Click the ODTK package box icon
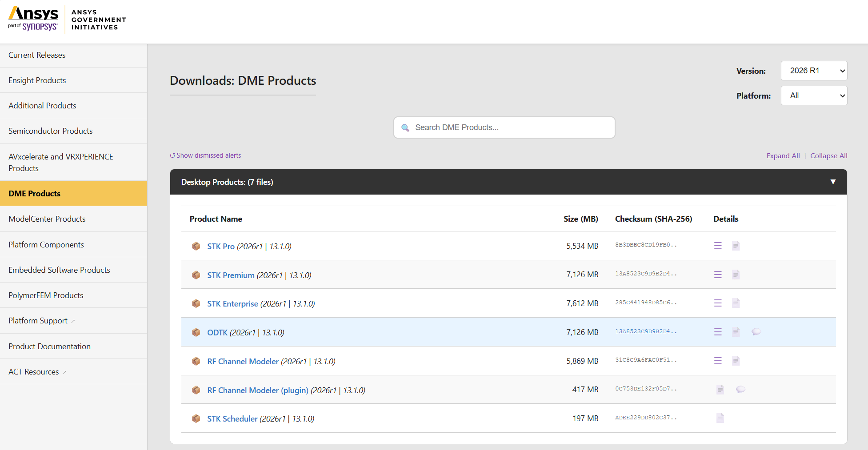Screen dimensions: 868x450 196,332
